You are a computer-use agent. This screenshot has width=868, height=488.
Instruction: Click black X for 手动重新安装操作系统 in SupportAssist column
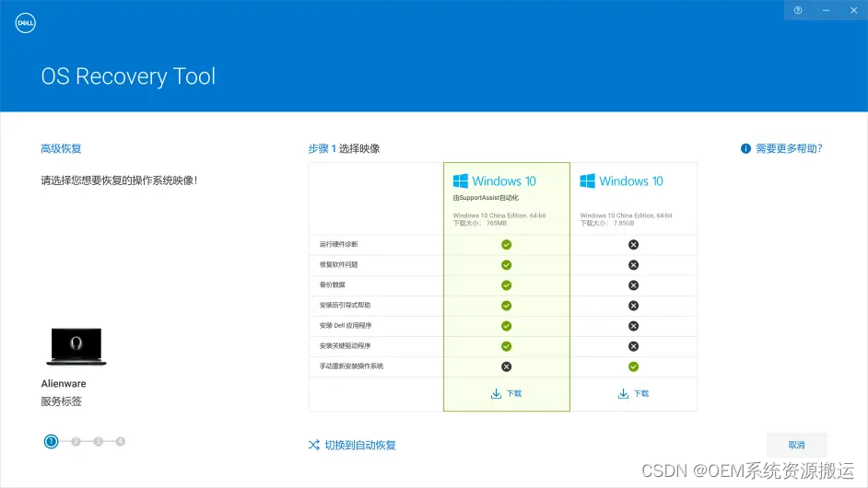point(507,366)
